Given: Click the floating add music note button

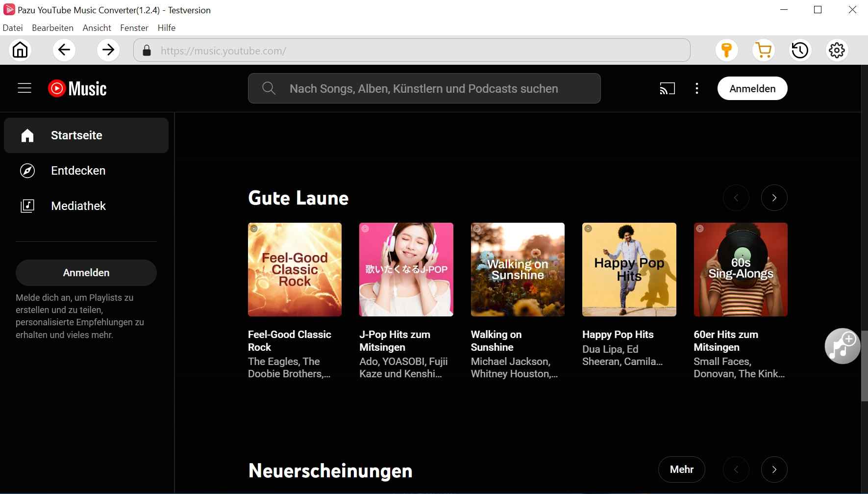Looking at the screenshot, I should point(842,346).
